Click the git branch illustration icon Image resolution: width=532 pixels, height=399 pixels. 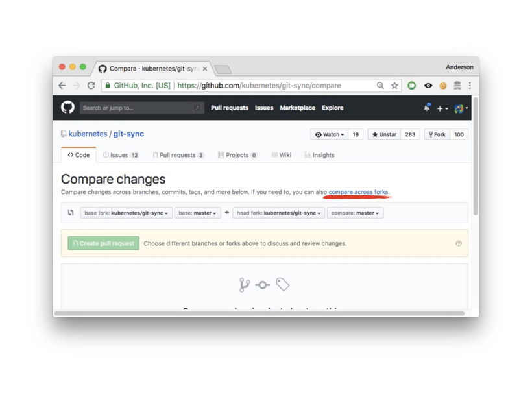click(x=245, y=285)
